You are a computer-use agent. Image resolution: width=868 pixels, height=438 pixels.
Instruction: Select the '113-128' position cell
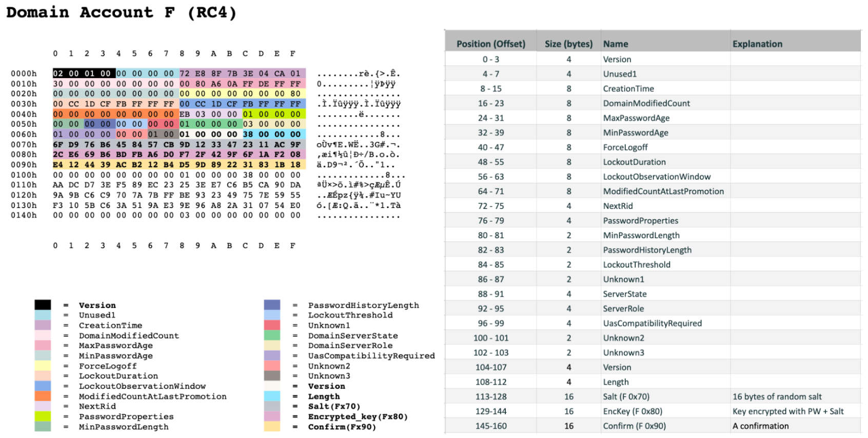491,396
